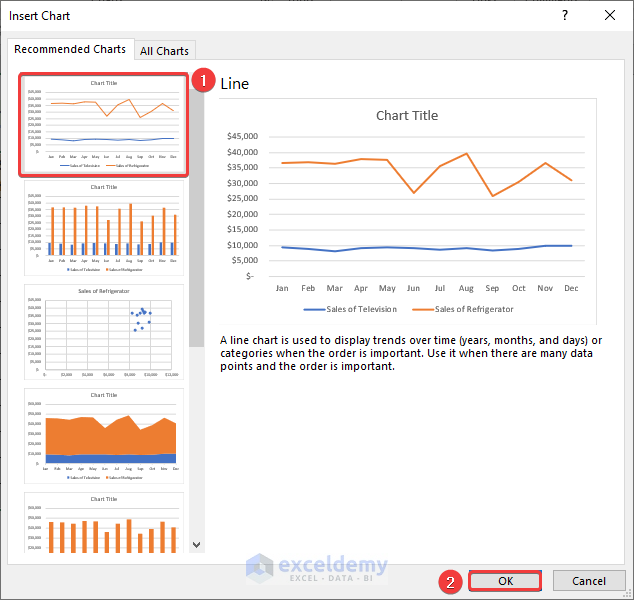This screenshot has height=600, width=634.
Task: Click the Line heading above the preview
Action: point(235,84)
